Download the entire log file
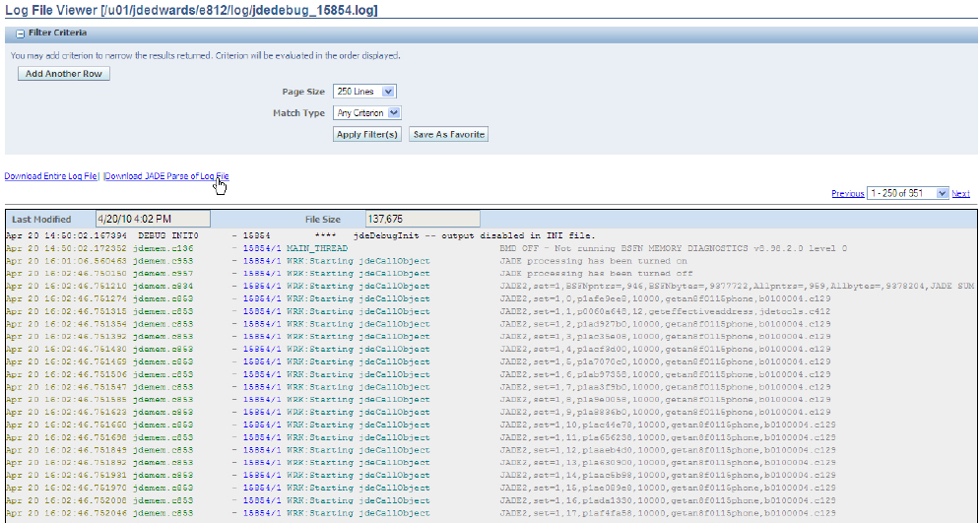 coord(51,176)
